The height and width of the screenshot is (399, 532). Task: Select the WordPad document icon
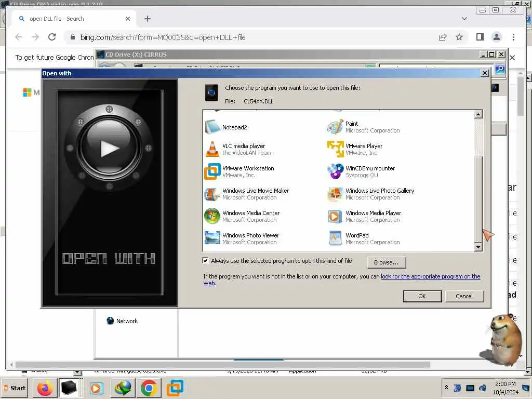coord(335,238)
